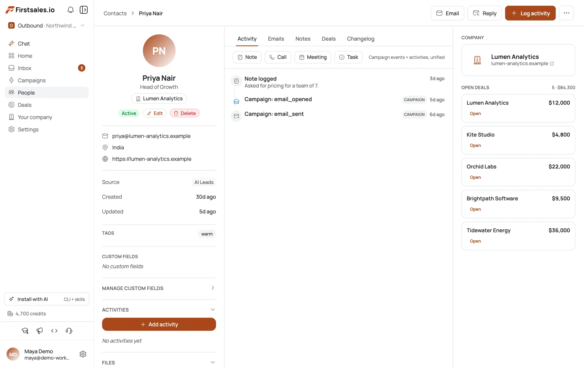The height and width of the screenshot is (368, 588).
Task: Click the email_sent campaign event icon
Action: click(236, 116)
